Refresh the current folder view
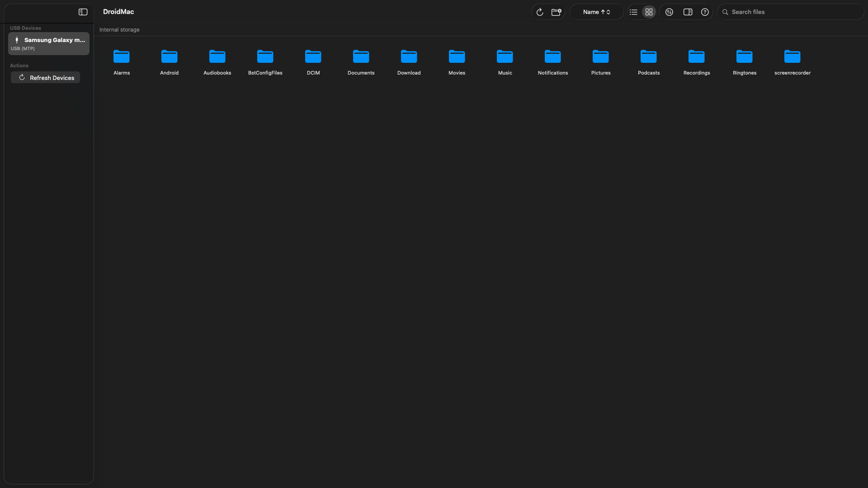The image size is (868, 488). (x=539, y=12)
